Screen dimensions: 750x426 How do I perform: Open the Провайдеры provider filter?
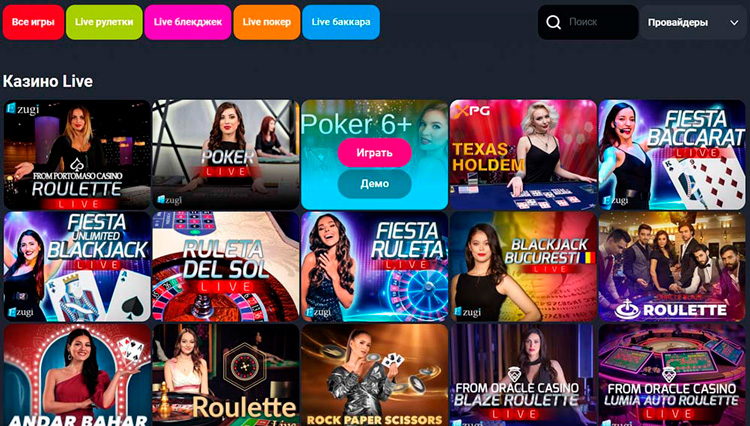(693, 22)
